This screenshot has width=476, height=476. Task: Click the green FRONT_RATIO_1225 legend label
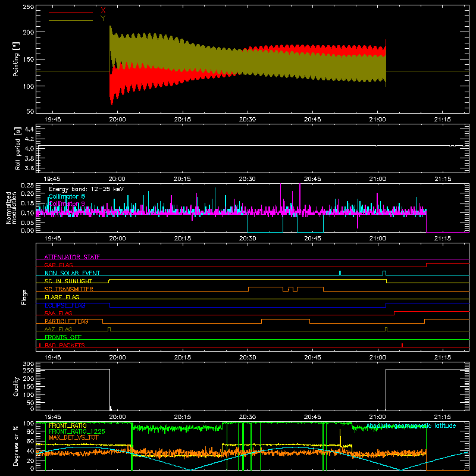(x=77, y=431)
